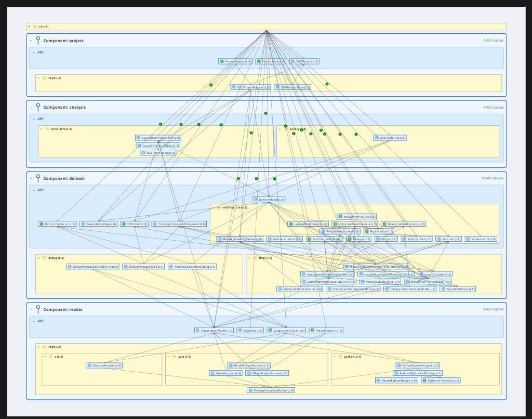Collapse the python (L:1) package
Viewport: 532px width, 419px height.
click(335, 357)
